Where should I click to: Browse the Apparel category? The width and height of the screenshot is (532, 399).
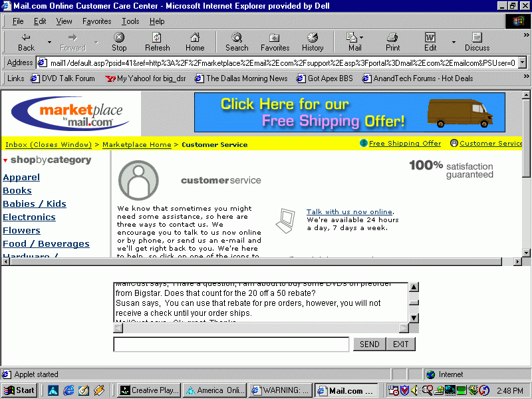(21, 178)
